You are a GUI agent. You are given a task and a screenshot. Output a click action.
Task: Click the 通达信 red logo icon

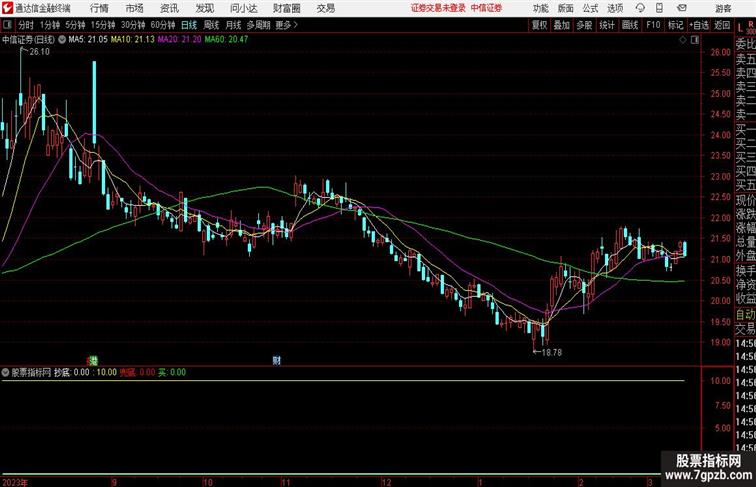[7, 8]
